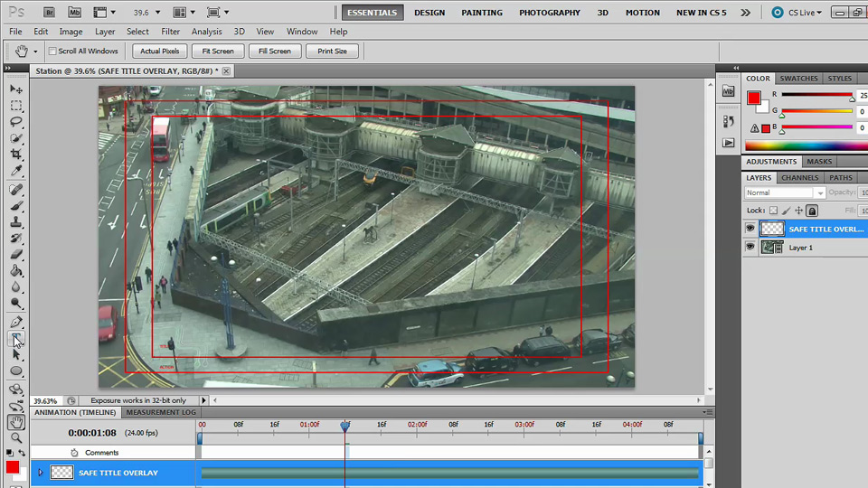
Task: Select the Path Selection tool
Action: point(16,354)
